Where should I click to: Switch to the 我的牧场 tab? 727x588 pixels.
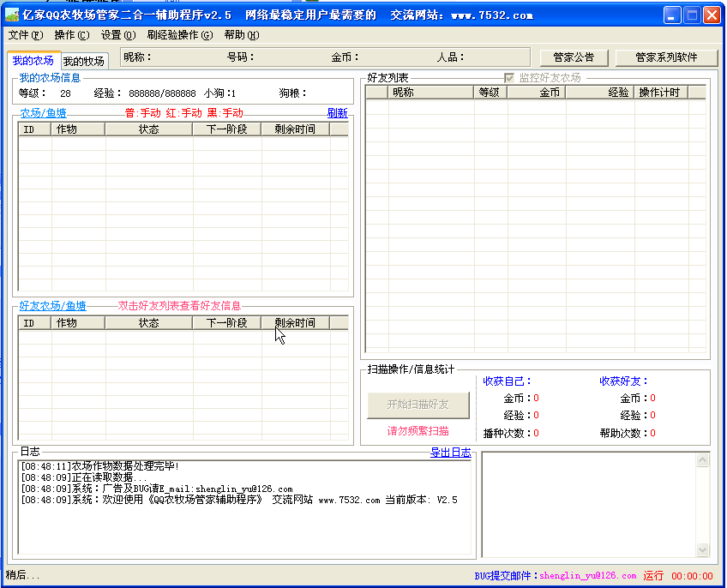click(84, 61)
